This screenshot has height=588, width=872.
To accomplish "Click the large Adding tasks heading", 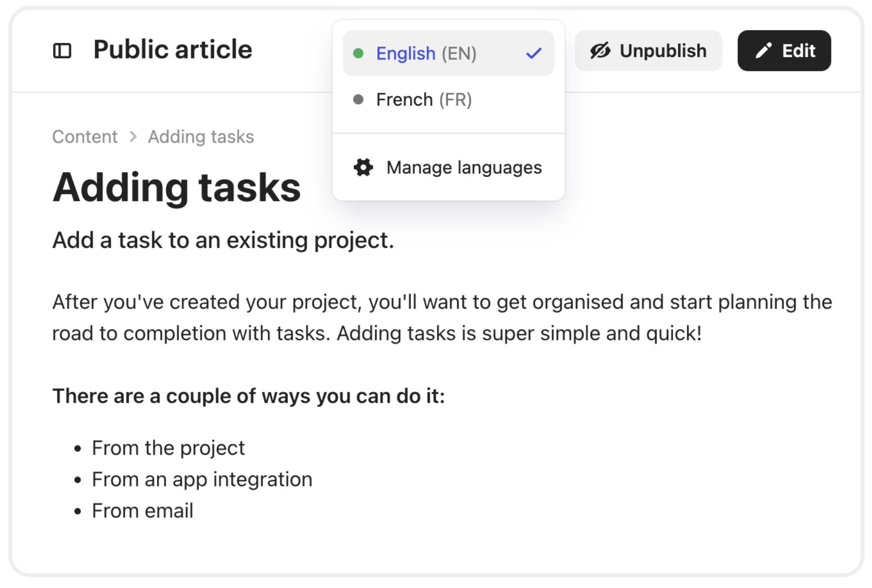I will [x=176, y=187].
